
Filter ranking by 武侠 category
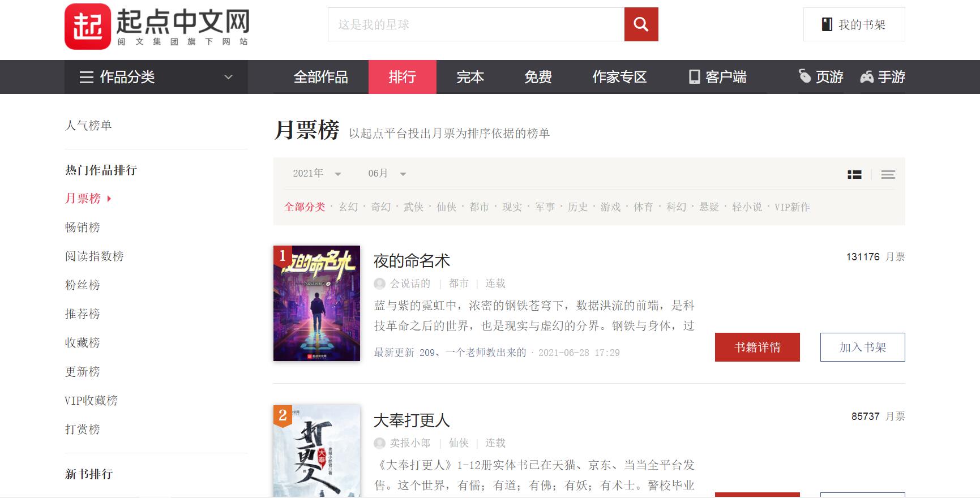point(413,207)
